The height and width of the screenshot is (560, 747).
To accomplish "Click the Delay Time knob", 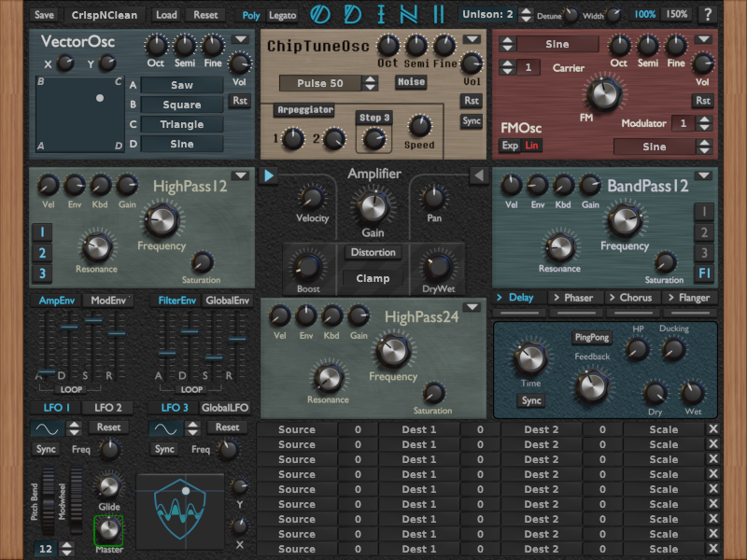I will click(x=529, y=358).
